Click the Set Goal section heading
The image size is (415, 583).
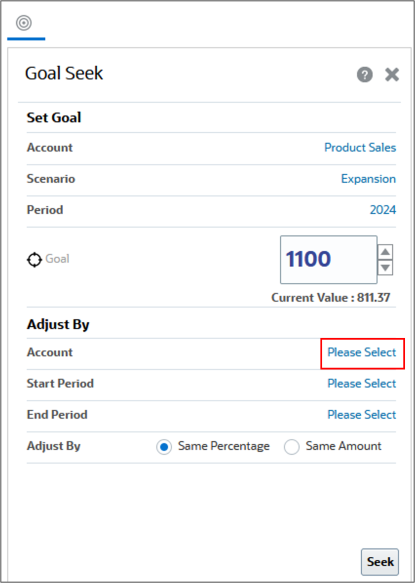tap(54, 117)
